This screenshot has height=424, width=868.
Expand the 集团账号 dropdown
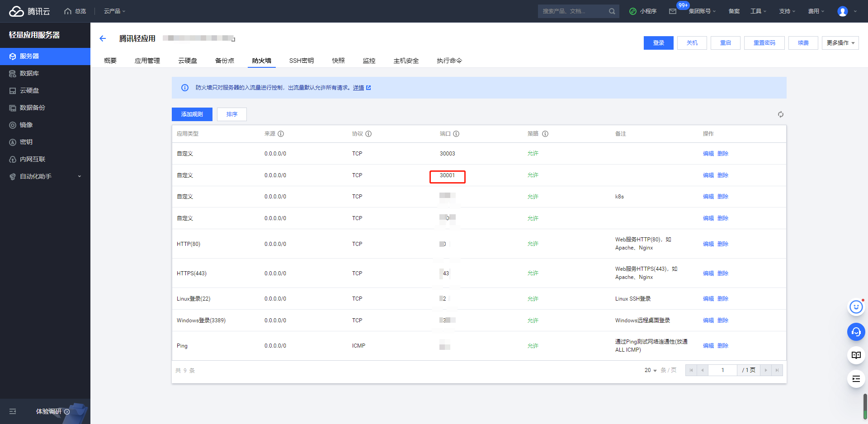pyautogui.click(x=702, y=11)
